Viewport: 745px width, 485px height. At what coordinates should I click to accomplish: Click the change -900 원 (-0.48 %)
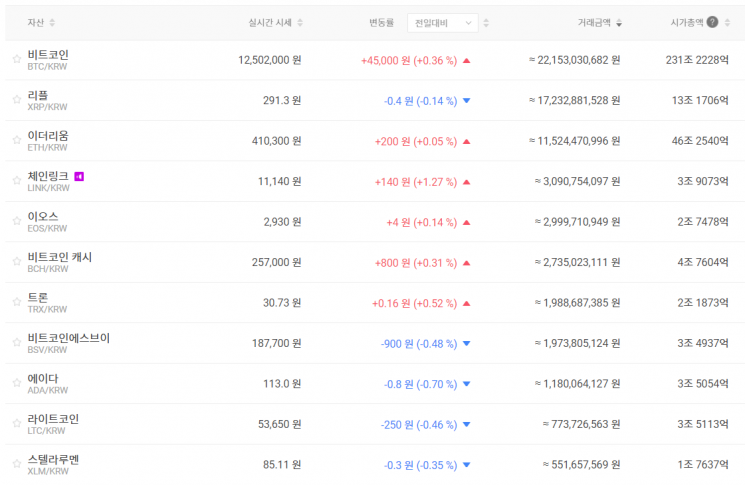(x=419, y=343)
